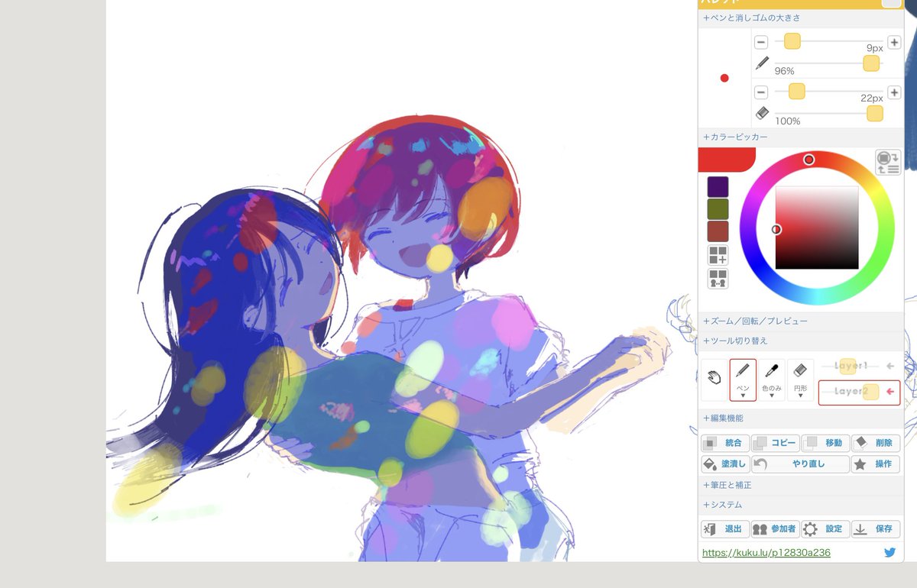
Task: Open shared palette icon below grid-plus
Action: [718, 279]
